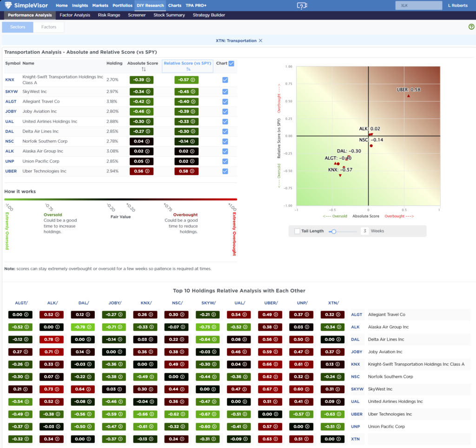Click SKYW link in holdings matrix
This screenshot has width=476, height=448.
(x=357, y=389)
